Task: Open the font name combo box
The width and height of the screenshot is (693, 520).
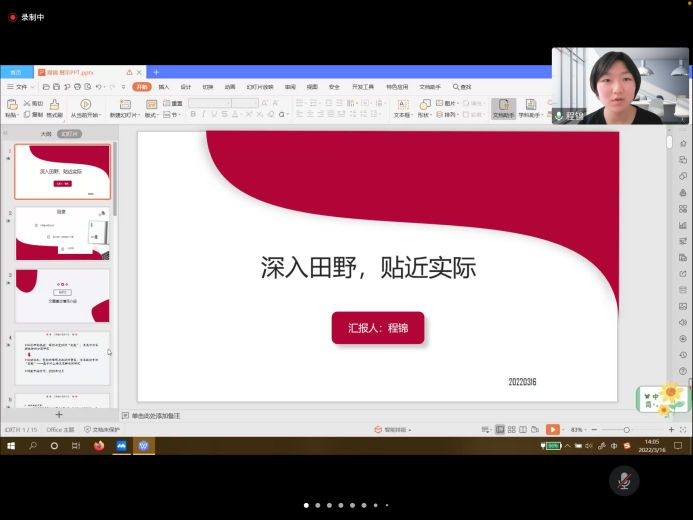Action: pos(210,103)
